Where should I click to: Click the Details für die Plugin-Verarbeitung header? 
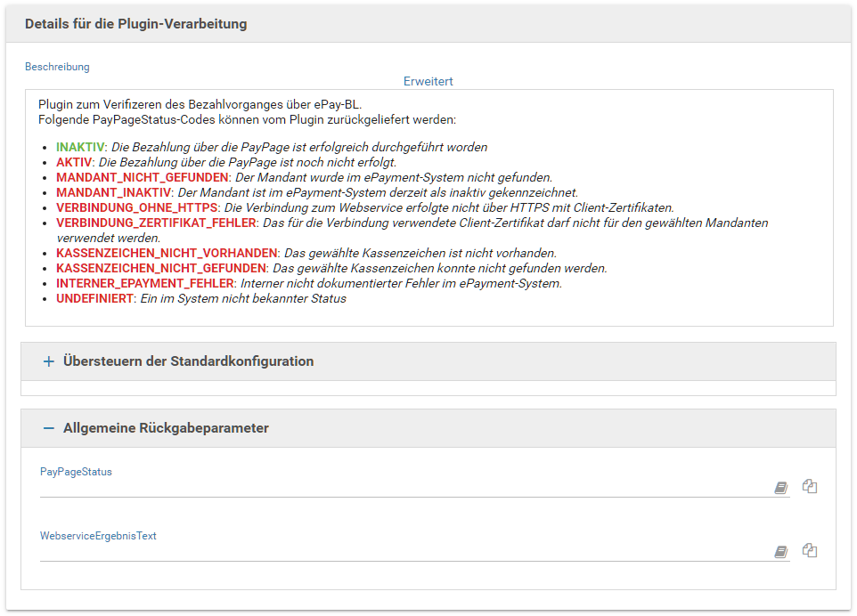pyautogui.click(x=135, y=24)
